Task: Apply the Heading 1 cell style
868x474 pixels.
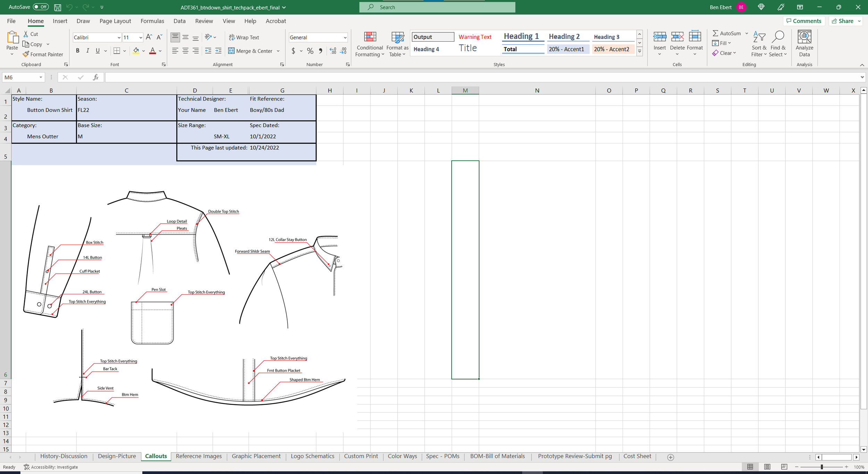Action: (x=521, y=36)
